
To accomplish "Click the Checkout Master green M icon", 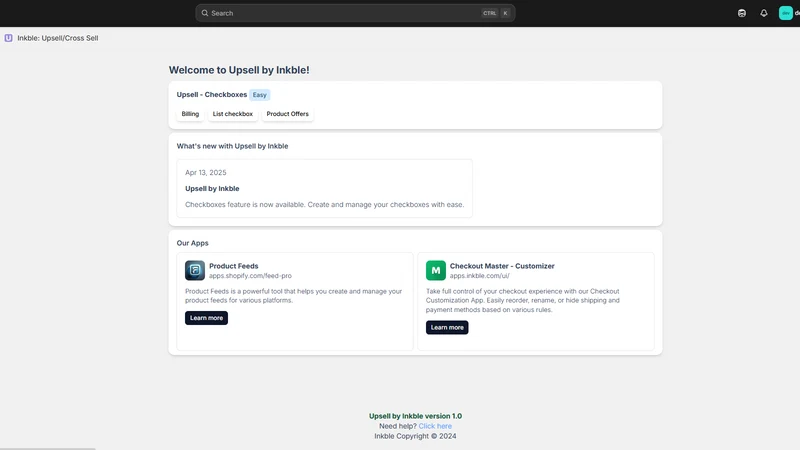I will click(x=436, y=270).
